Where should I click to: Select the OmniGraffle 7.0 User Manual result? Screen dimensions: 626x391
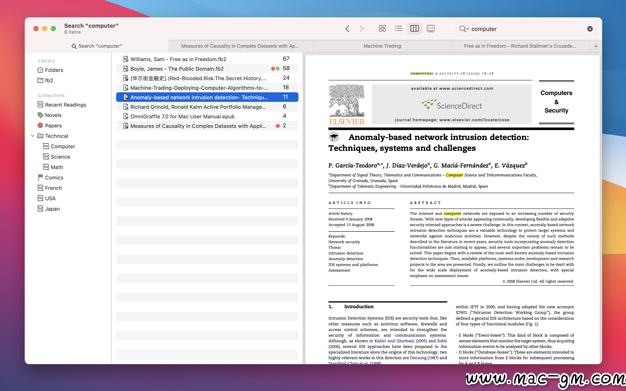tap(207, 116)
